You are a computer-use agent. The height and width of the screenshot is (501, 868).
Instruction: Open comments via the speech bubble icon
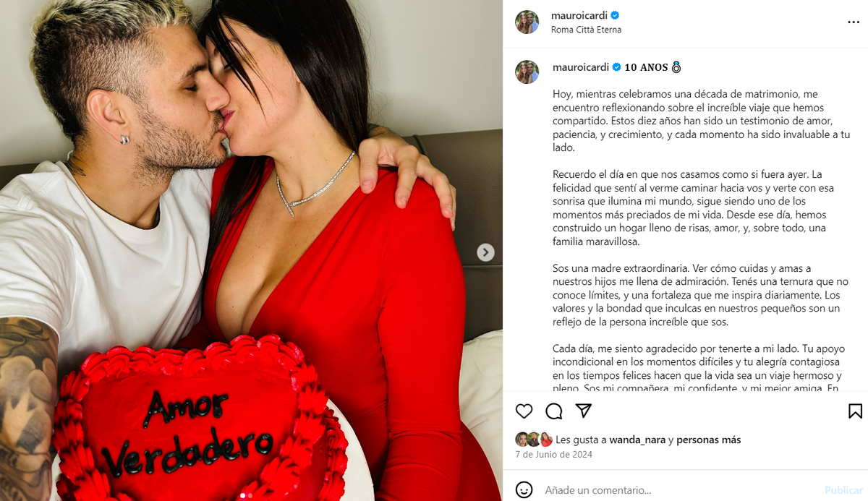[x=554, y=411]
